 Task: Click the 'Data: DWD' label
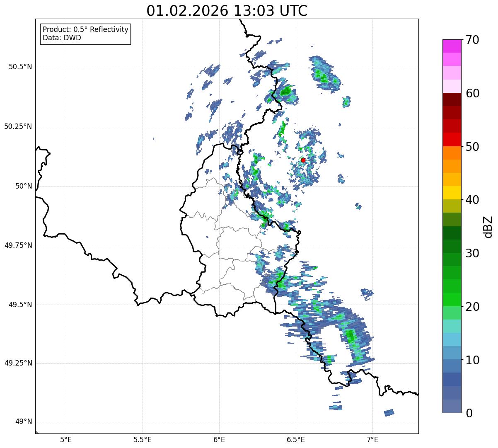(x=62, y=38)
